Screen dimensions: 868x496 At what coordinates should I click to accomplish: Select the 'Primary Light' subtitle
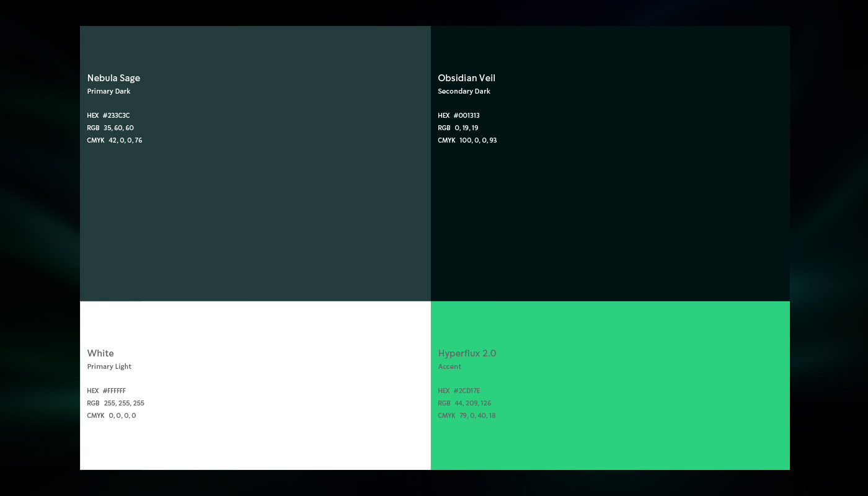tap(109, 366)
